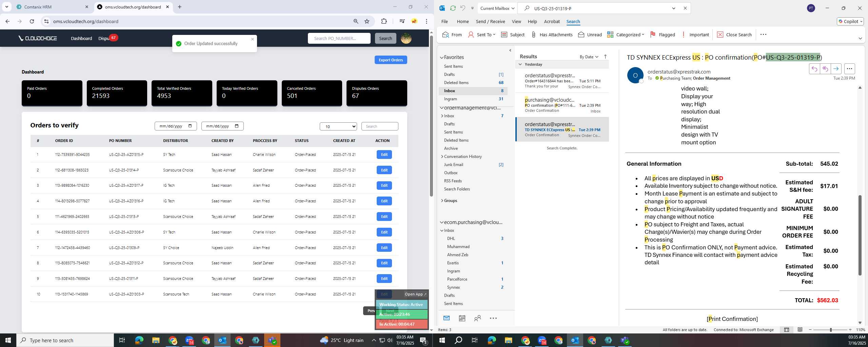Click the Search PO_NUMBER input field
The width and height of the screenshot is (868, 347).
point(339,38)
